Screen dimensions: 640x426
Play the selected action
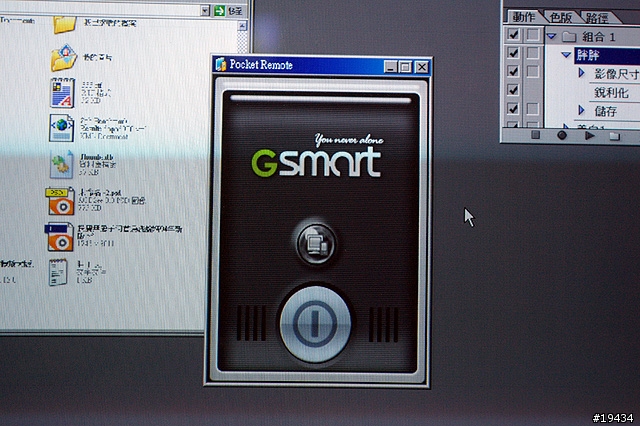tap(589, 135)
